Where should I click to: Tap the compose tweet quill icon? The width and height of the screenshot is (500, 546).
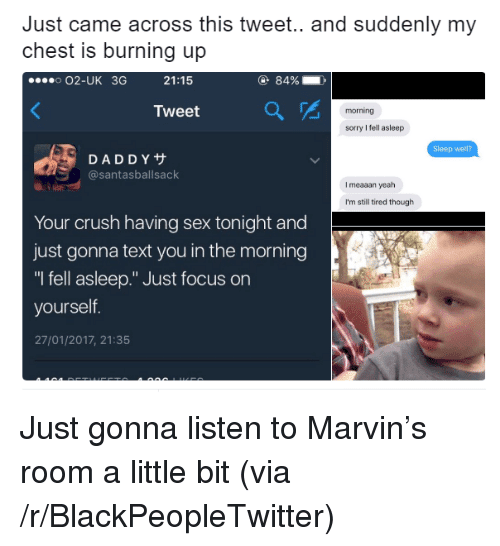(x=310, y=110)
